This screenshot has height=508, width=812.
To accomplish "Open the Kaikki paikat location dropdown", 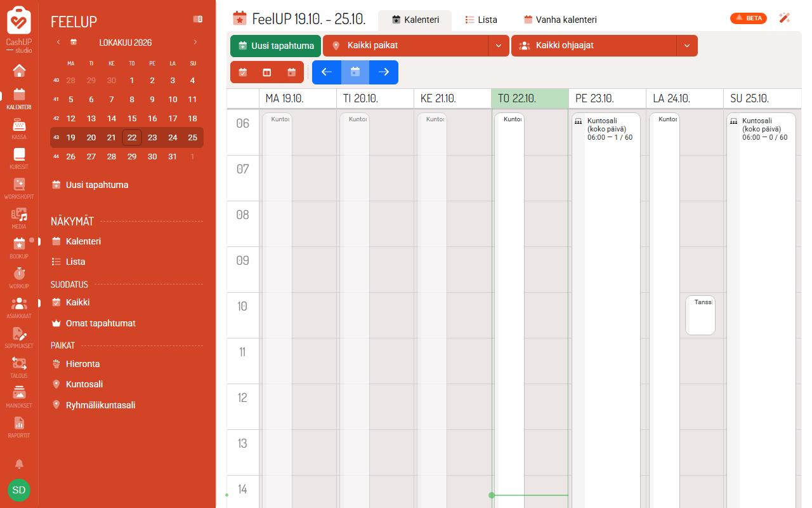I will [405, 46].
